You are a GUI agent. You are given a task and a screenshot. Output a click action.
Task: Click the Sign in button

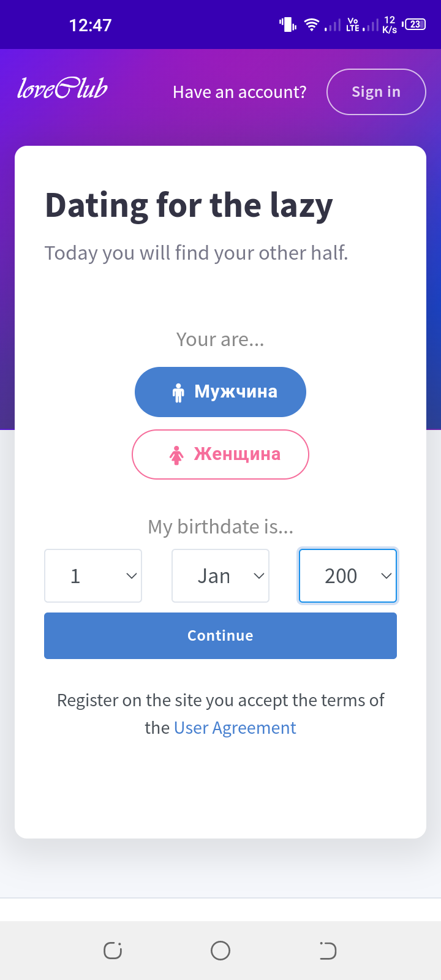coord(376,92)
